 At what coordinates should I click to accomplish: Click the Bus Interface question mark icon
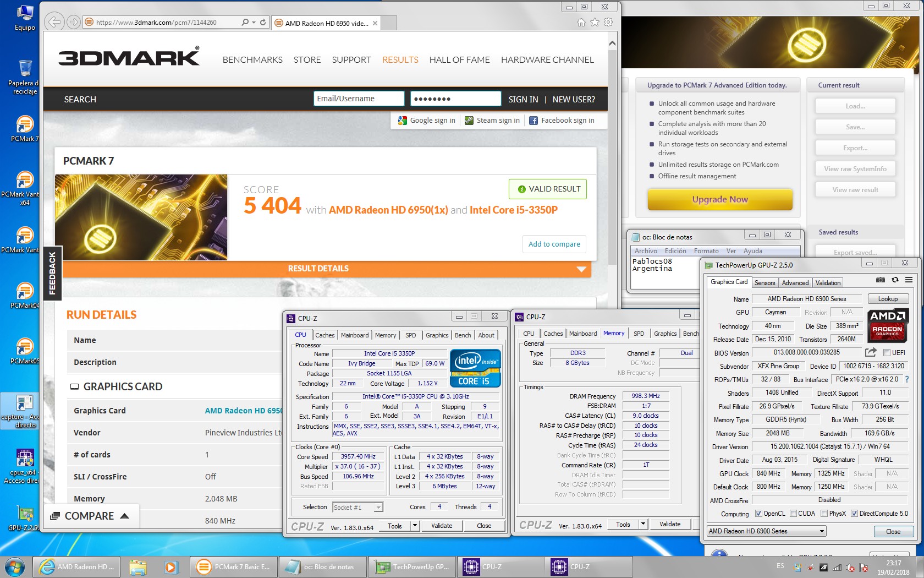(906, 379)
